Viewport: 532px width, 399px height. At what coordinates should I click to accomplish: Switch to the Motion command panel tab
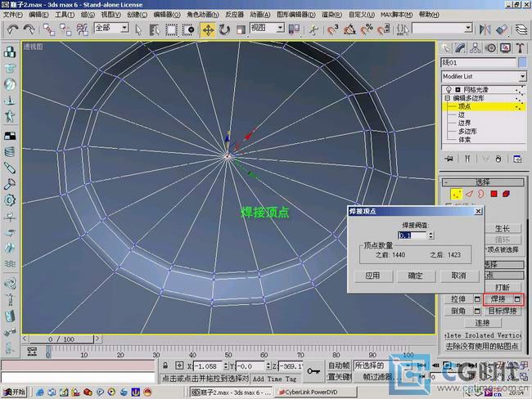point(490,48)
